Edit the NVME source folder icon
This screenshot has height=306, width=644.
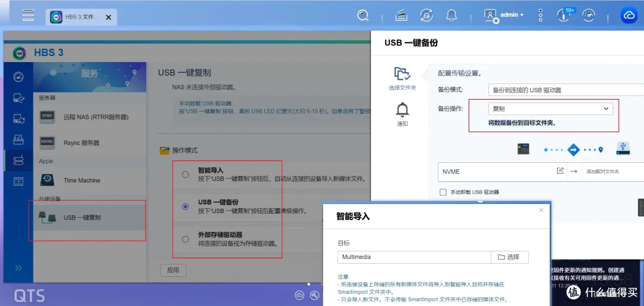coord(560,171)
